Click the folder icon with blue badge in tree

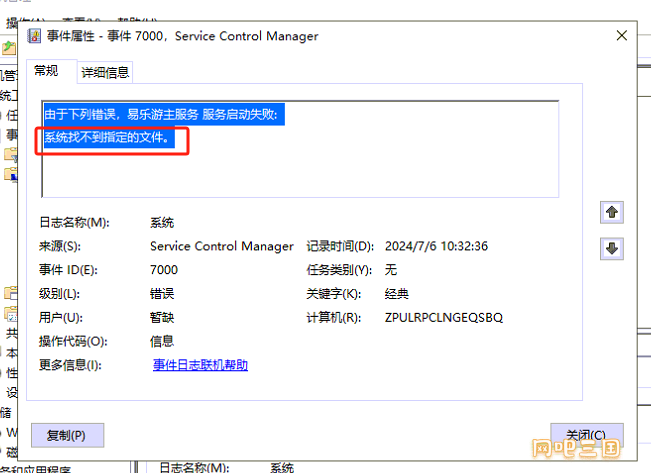[11, 174]
